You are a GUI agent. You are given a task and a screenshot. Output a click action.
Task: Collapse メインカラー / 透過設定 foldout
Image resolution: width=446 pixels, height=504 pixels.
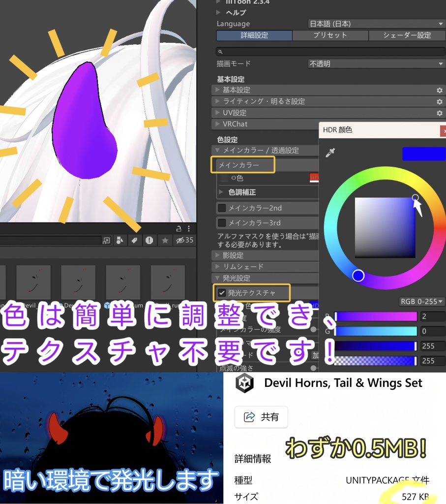coord(217,150)
